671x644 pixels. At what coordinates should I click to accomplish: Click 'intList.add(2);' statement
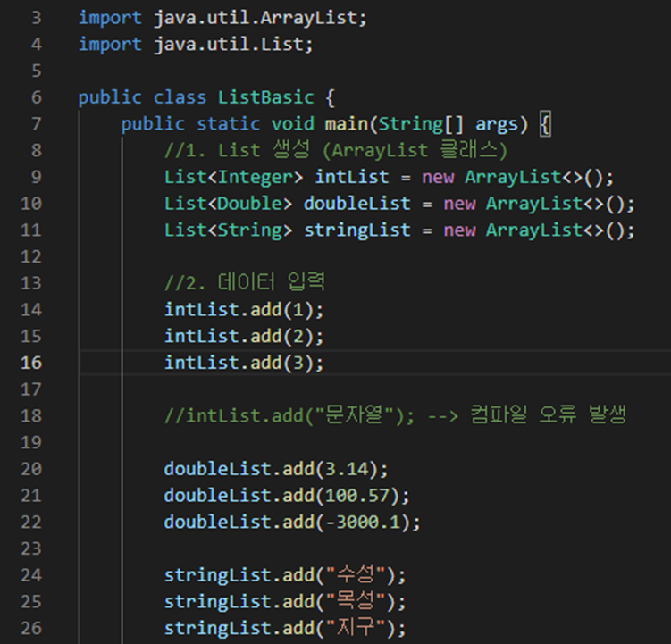coord(244,337)
